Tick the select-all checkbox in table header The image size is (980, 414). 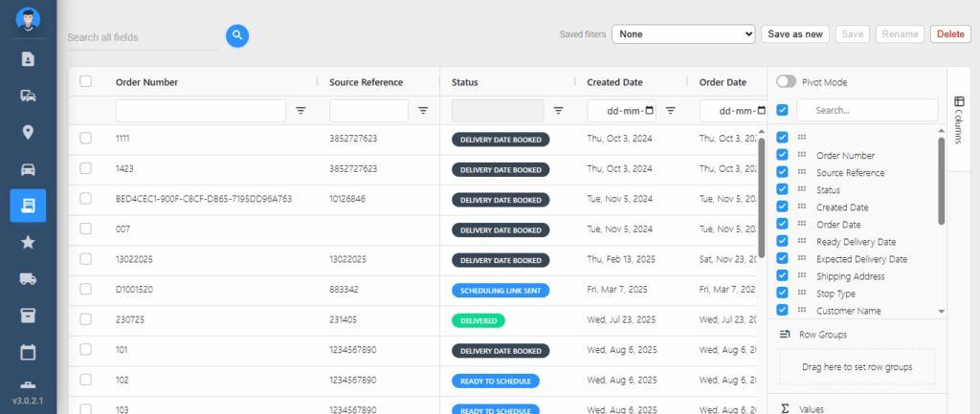coord(85,82)
